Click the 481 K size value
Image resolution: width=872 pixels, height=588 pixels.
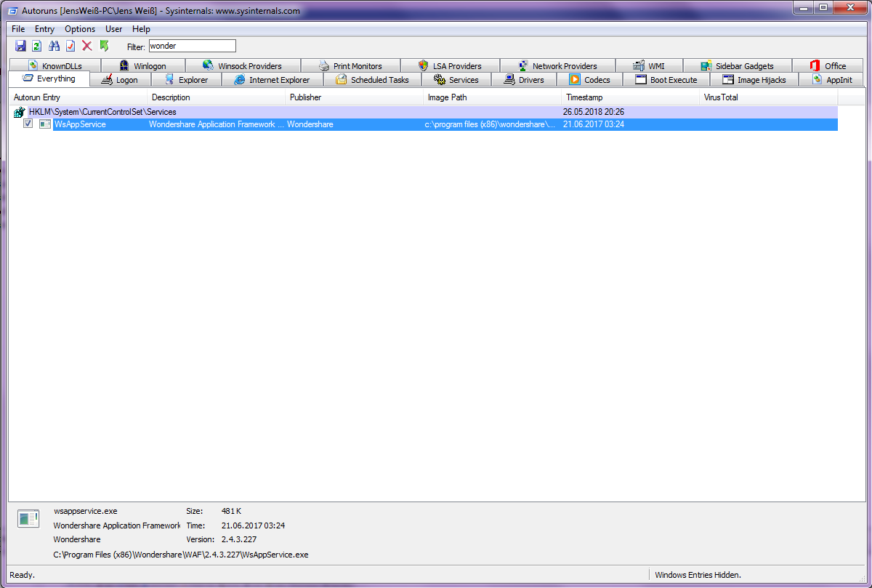[x=231, y=511]
